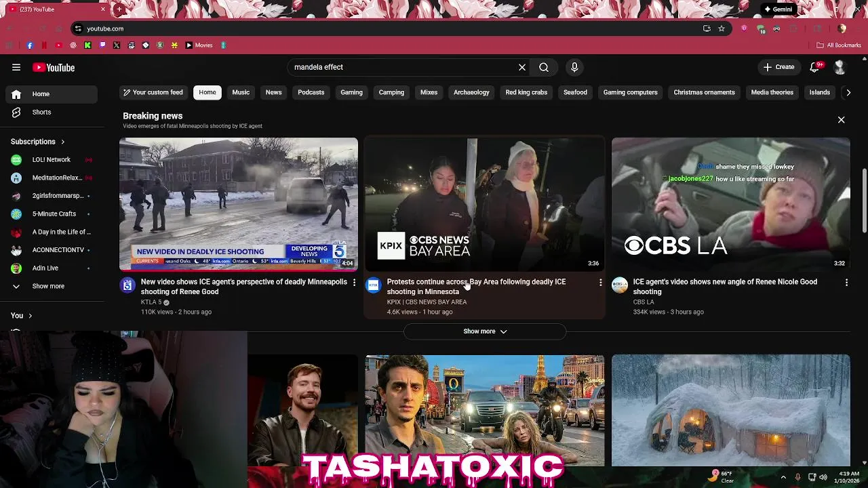Click the extension with the 10 badge
The image size is (868, 488).
[x=761, y=29]
